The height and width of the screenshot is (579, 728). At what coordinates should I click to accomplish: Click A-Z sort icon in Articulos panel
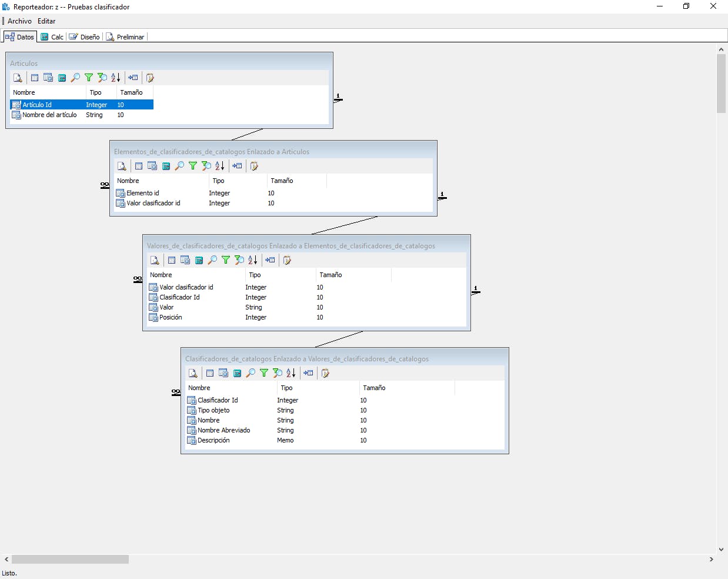point(116,78)
